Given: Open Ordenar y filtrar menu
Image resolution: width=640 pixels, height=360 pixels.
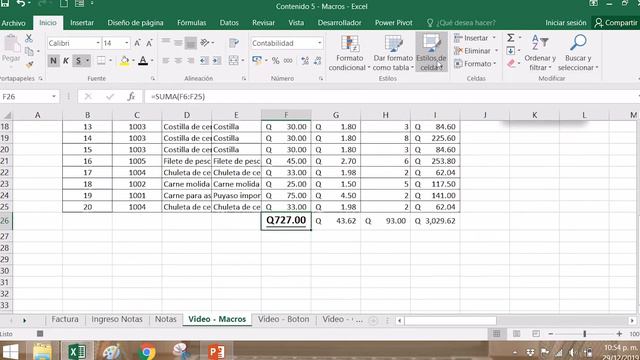Looking at the screenshot, I should pos(540,53).
